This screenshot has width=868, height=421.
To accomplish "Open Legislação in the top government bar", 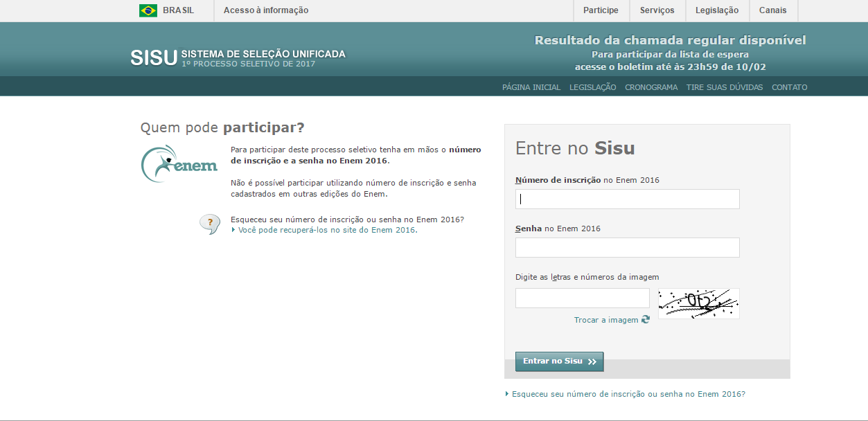I will 716,10.
